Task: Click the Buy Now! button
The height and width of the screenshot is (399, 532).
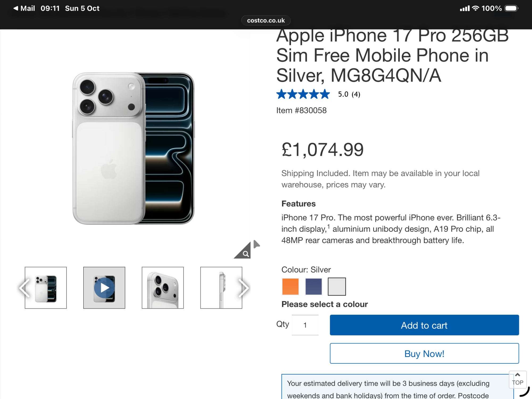Action: point(424,354)
